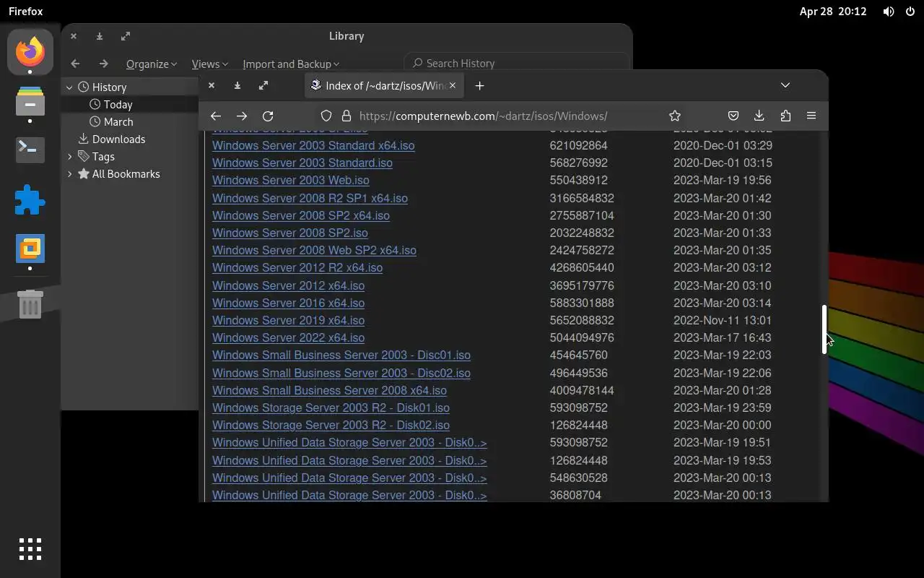Focus the Search History field
Viewport: 924px width, 578px height.
point(516,64)
